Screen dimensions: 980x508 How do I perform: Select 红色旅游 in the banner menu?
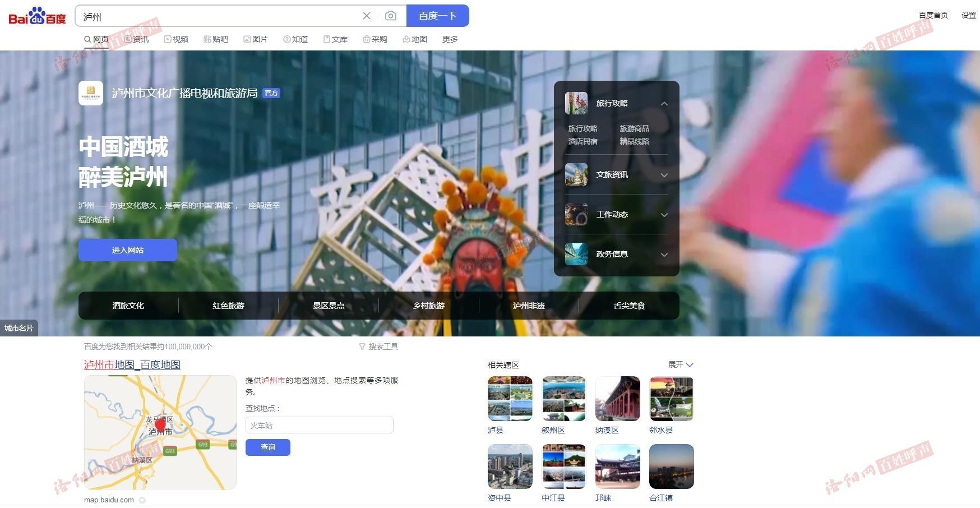tap(228, 306)
